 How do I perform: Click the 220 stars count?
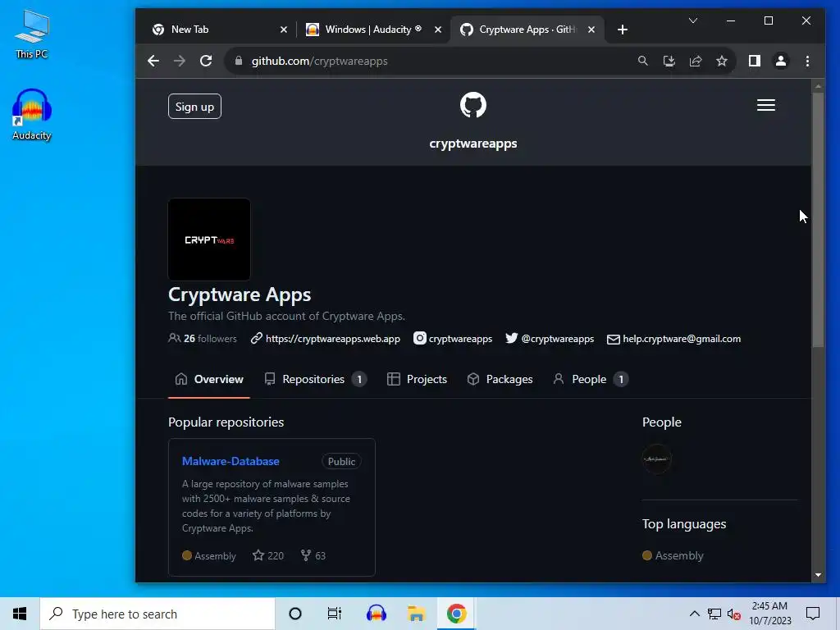click(x=268, y=555)
